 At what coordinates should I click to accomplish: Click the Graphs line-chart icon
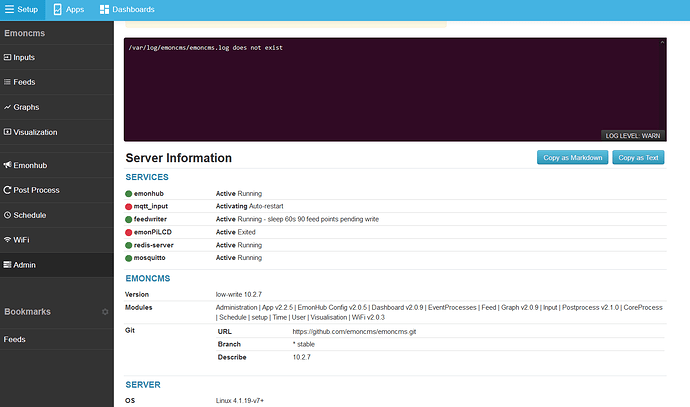coord(7,107)
